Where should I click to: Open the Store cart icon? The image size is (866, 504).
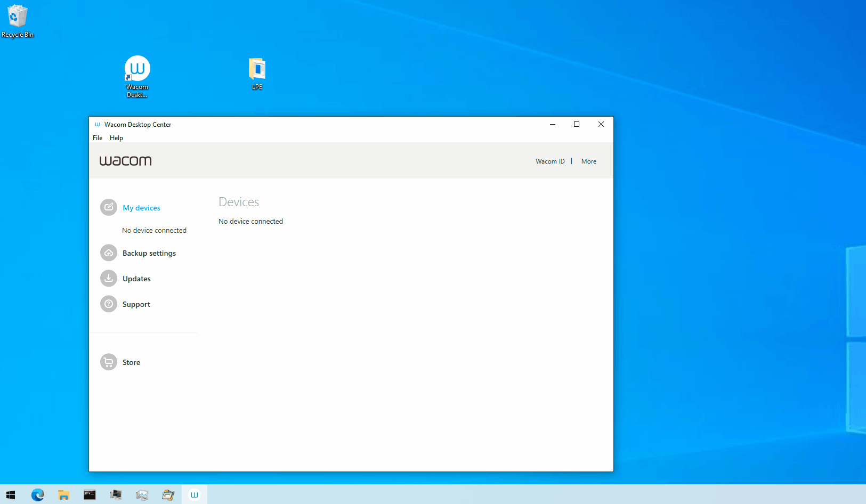click(x=109, y=362)
